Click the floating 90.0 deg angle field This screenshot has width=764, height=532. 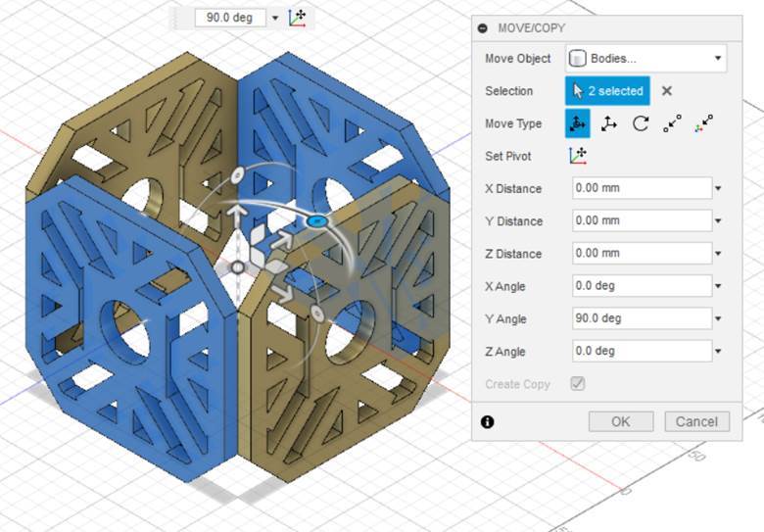pyautogui.click(x=230, y=18)
